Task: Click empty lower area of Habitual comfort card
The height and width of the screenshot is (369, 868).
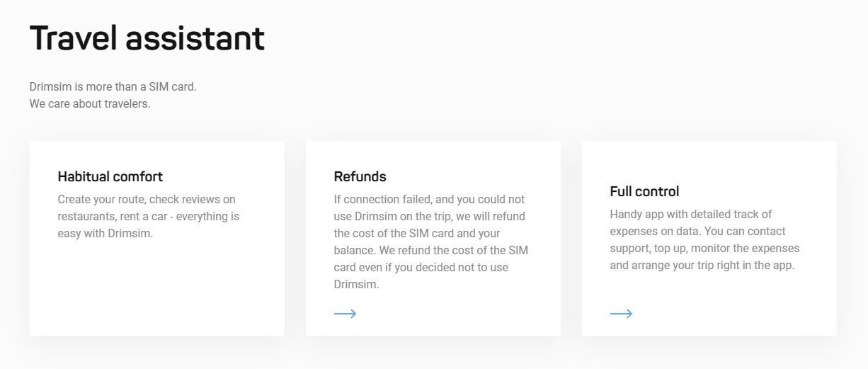Action: 156,290
